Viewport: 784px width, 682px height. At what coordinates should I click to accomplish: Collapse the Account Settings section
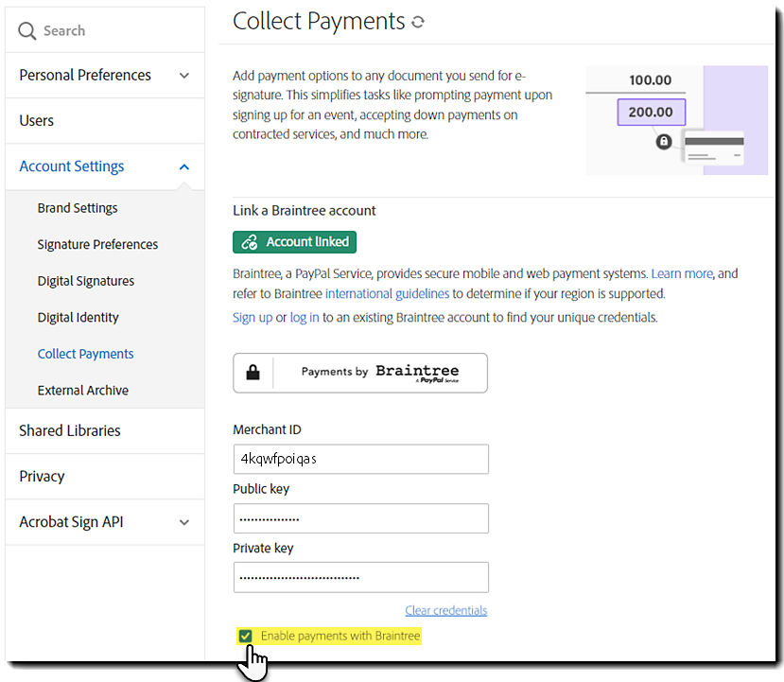click(x=184, y=166)
